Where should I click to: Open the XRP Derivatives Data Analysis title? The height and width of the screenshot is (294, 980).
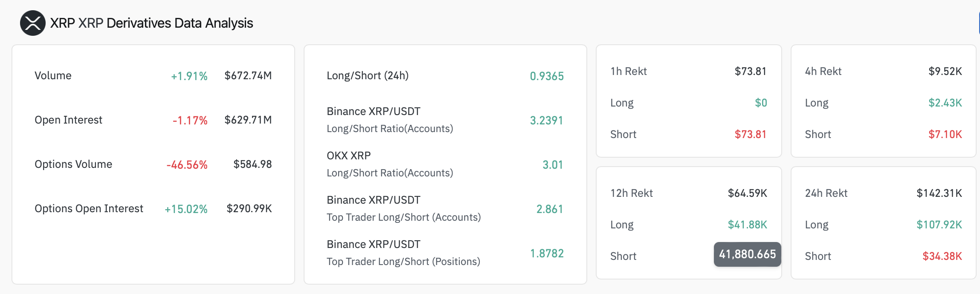151,23
